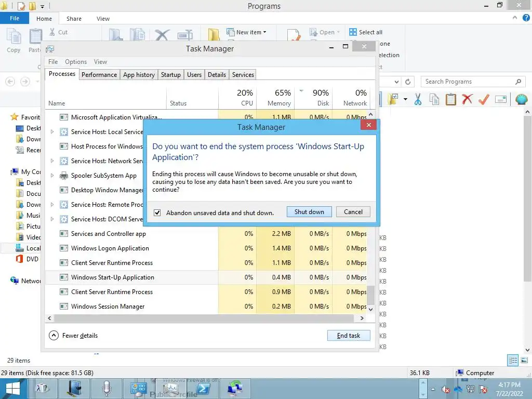The image size is (532, 399).
Task: Open the Windows Start button
Action: point(12,389)
